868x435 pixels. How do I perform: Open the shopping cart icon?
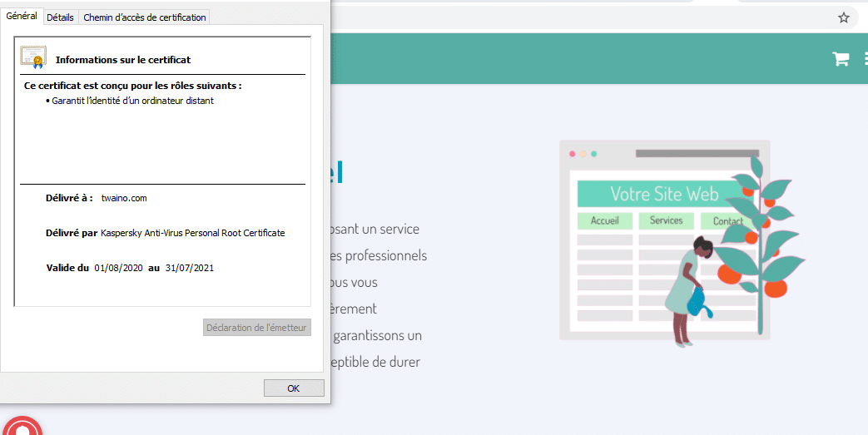click(841, 59)
